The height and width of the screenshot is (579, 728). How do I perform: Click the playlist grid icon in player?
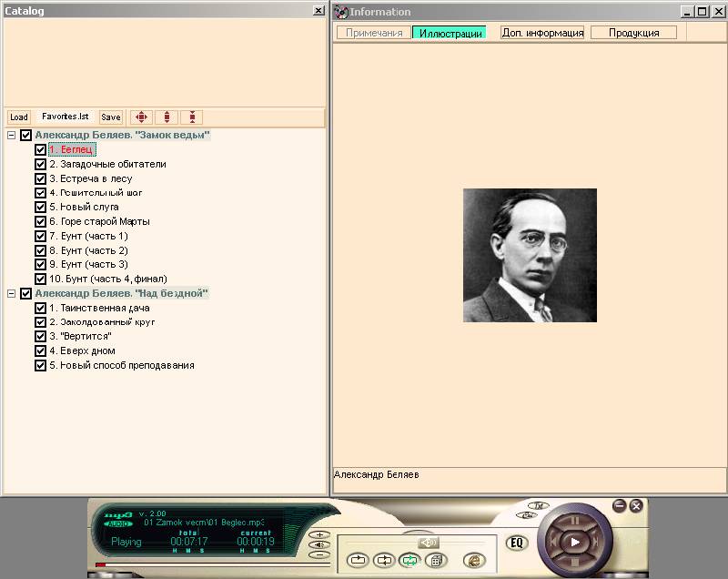436,561
